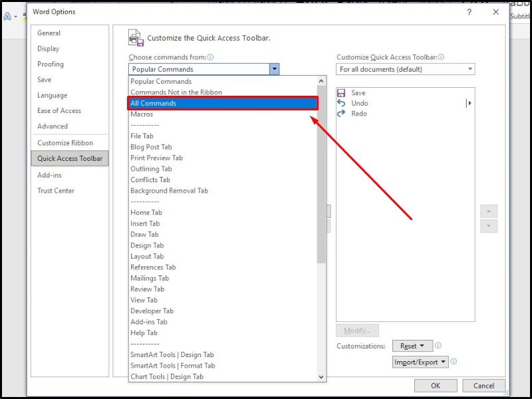Open Customize Ribbon category
The width and height of the screenshot is (532, 399).
pyautogui.click(x=70, y=143)
